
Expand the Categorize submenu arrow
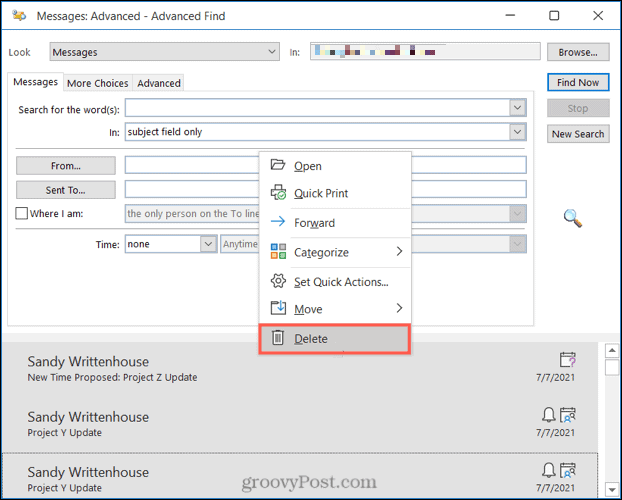point(399,251)
